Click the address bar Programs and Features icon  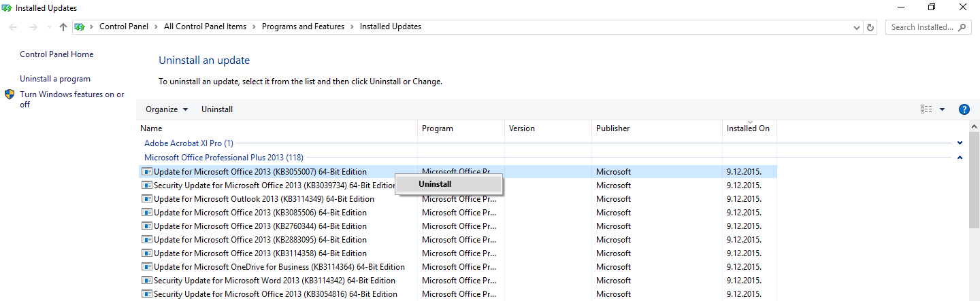pyautogui.click(x=80, y=27)
